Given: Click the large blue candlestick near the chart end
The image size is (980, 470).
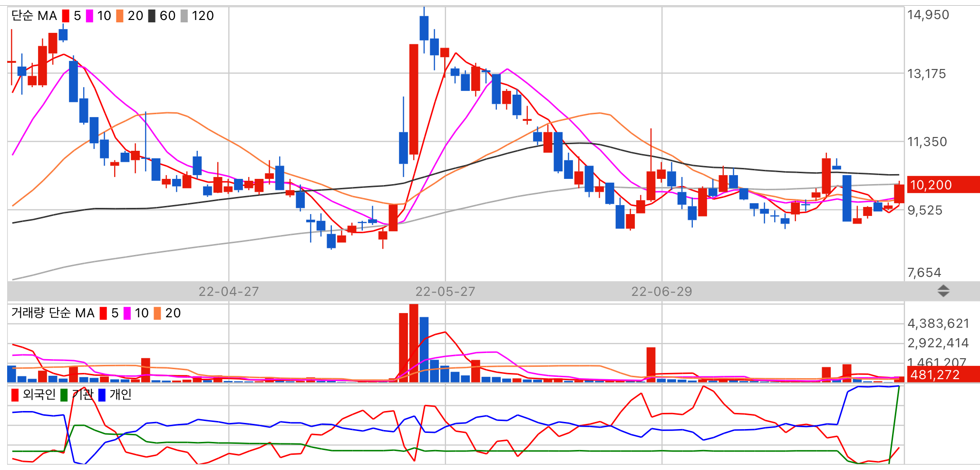Looking at the screenshot, I should 847,198.
